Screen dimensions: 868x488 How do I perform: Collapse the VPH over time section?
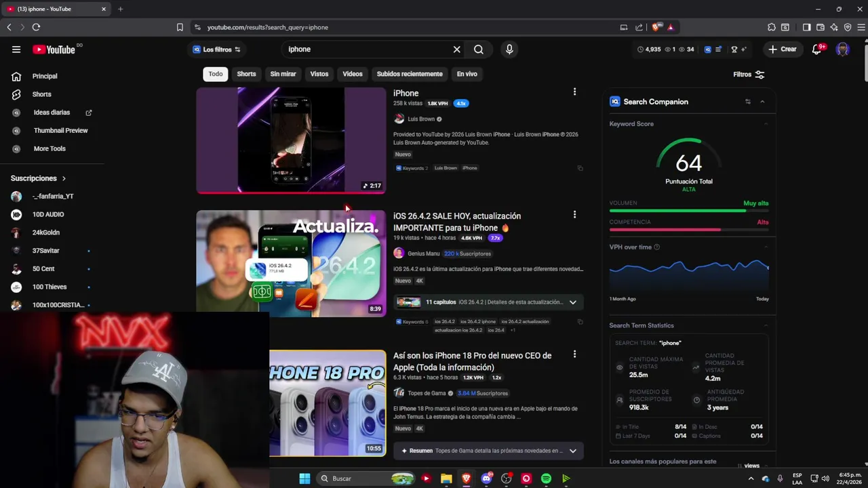766,247
